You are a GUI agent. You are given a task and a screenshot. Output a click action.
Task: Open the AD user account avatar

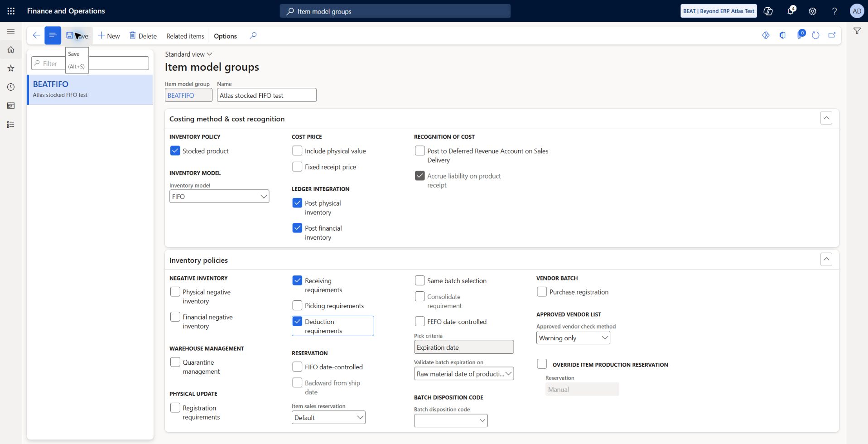pos(857,11)
